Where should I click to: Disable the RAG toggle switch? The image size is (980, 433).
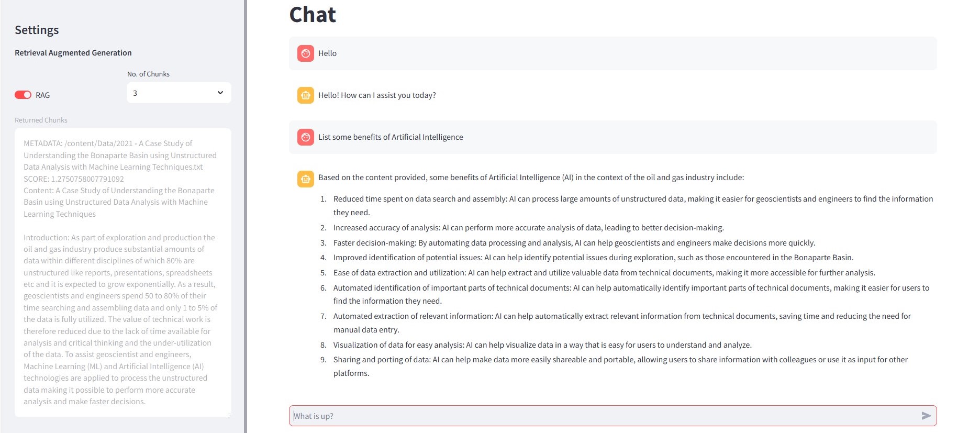point(23,95)
